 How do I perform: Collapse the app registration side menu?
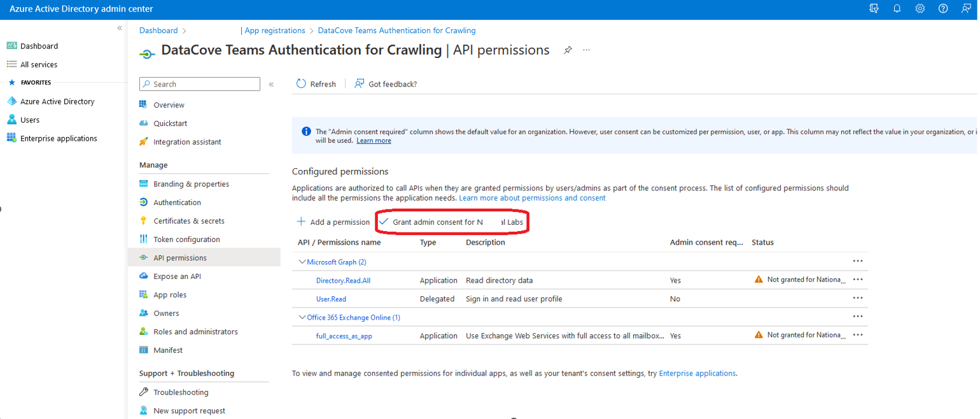coord(271,84)
